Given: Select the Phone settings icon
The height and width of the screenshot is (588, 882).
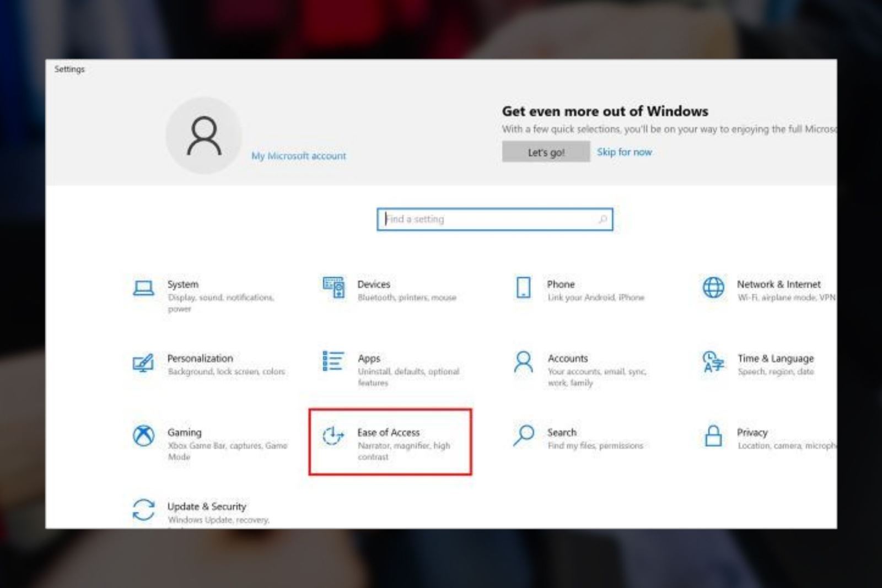Looking at the screenshot, I should click(523, 288).
